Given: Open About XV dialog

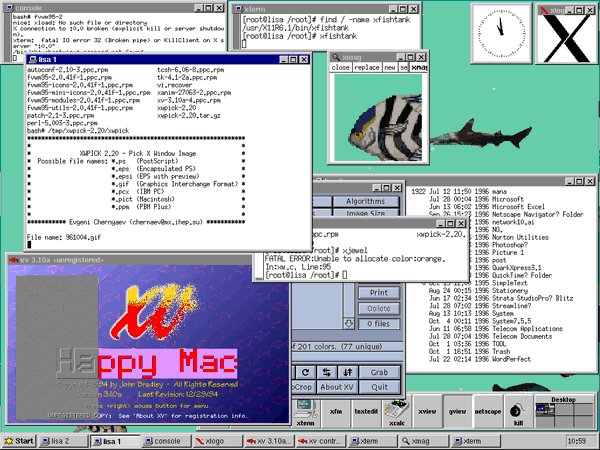Looking at the screenshot, I should (337, 387).
